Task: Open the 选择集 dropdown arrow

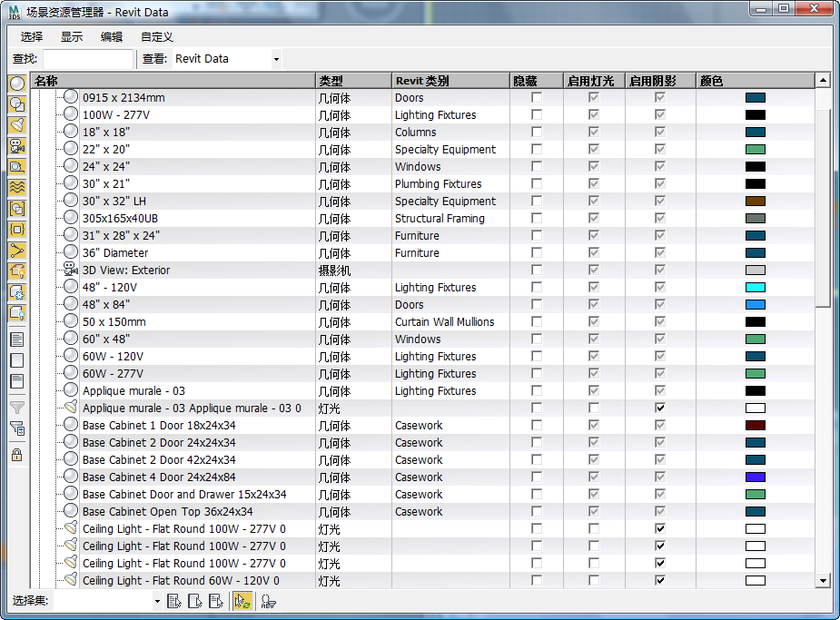Action: click(x=157, y=601)
